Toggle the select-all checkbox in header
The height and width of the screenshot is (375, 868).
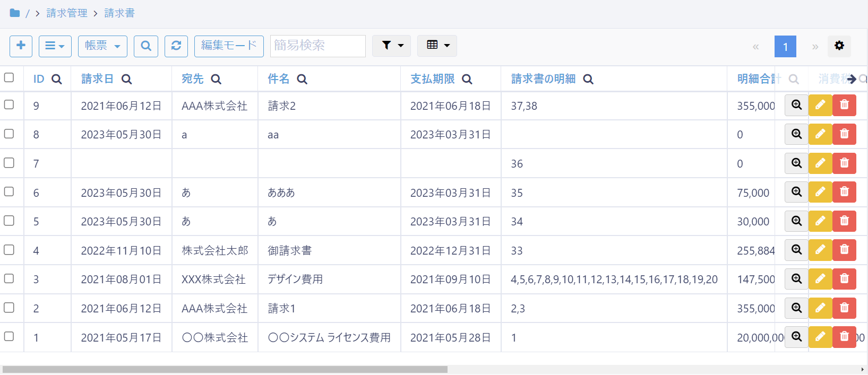9,78
